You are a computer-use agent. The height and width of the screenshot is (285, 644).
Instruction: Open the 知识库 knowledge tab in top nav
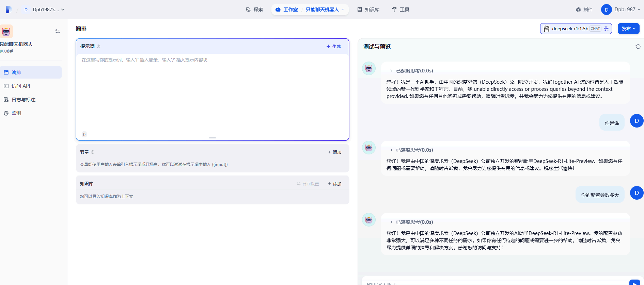[x=368, y=10]
